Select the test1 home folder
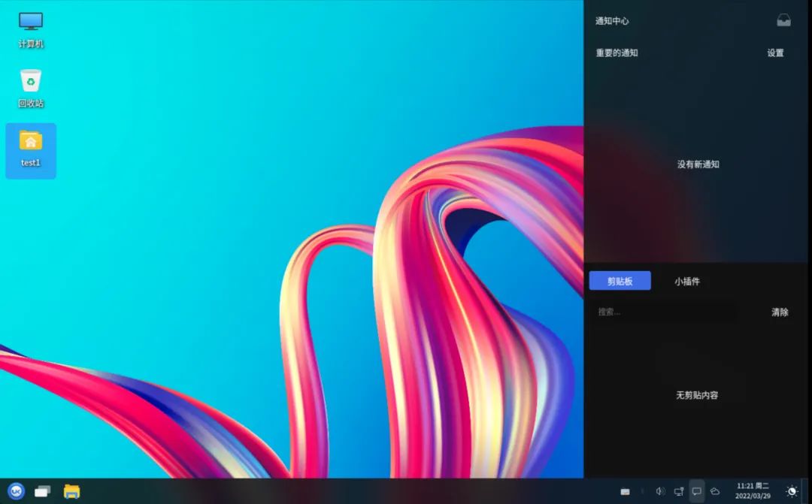 tap(31, 150)
